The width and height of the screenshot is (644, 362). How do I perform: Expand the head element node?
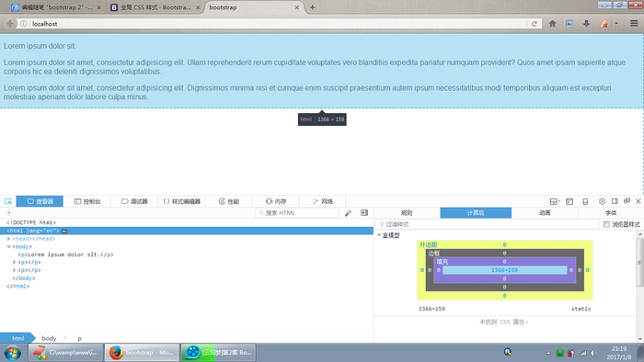coord(8,239)
